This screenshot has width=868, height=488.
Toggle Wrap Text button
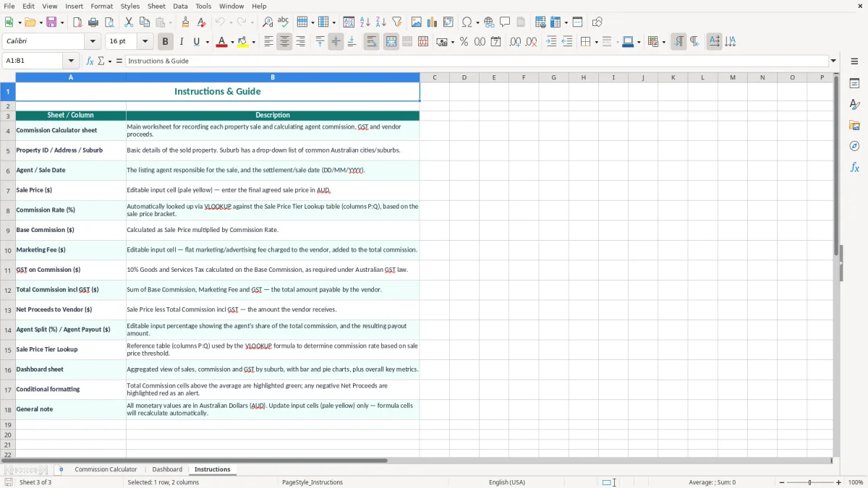click(371, 42)
